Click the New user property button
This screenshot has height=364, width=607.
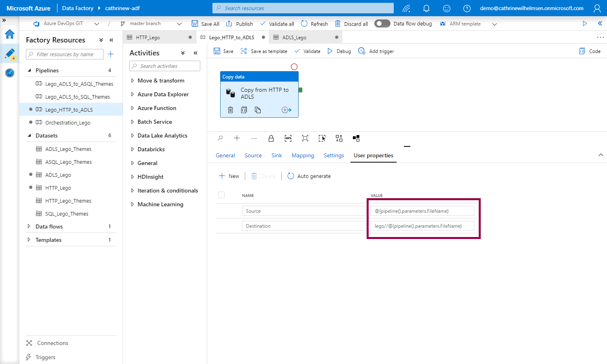click(229, 176)
